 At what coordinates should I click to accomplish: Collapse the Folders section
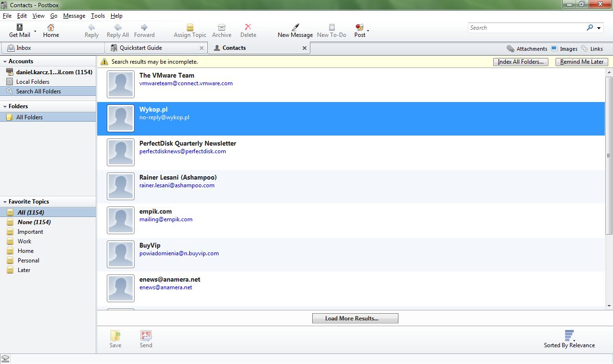tap(5, 106)
